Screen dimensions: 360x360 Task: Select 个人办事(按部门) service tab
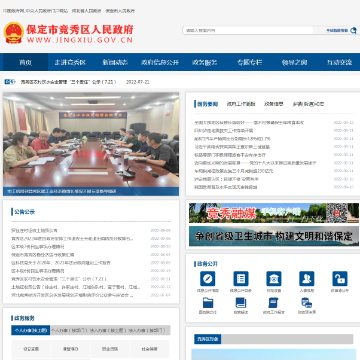click(x=69, y=330)
